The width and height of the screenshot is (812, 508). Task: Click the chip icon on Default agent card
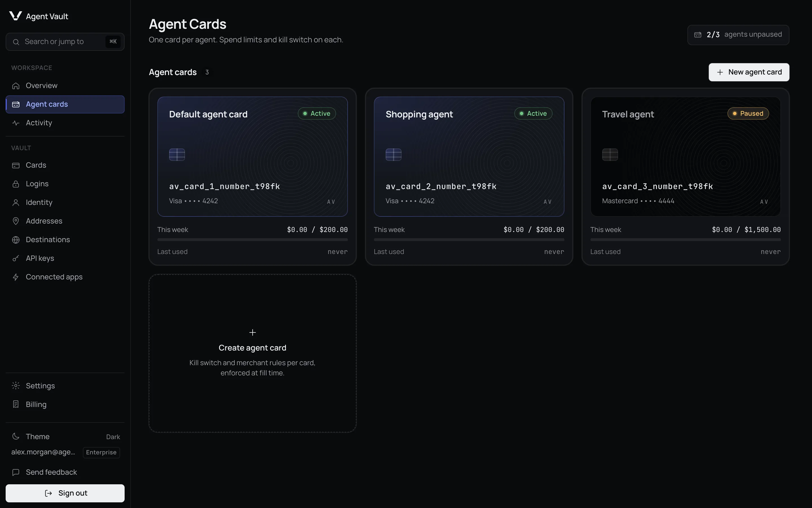click(177, 155)
